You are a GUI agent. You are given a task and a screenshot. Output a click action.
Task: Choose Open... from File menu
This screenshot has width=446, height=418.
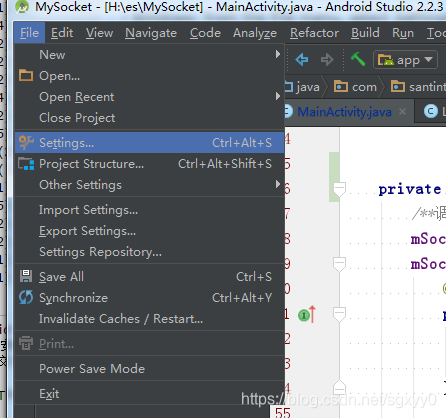[149, 76]
